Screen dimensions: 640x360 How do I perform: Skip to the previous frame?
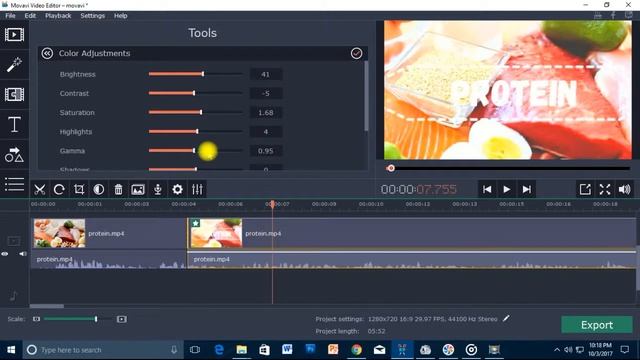point(487,189)
